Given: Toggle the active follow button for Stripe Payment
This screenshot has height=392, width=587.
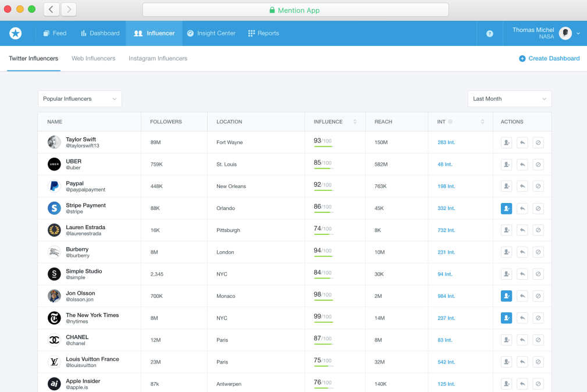Looking at the screenshot, I should 507,209.
